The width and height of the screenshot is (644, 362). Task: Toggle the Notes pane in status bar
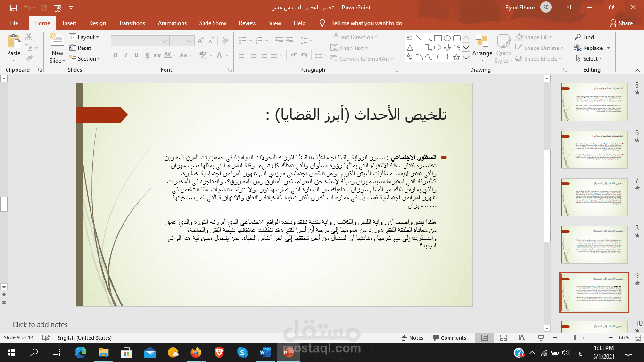click(413, 337)
